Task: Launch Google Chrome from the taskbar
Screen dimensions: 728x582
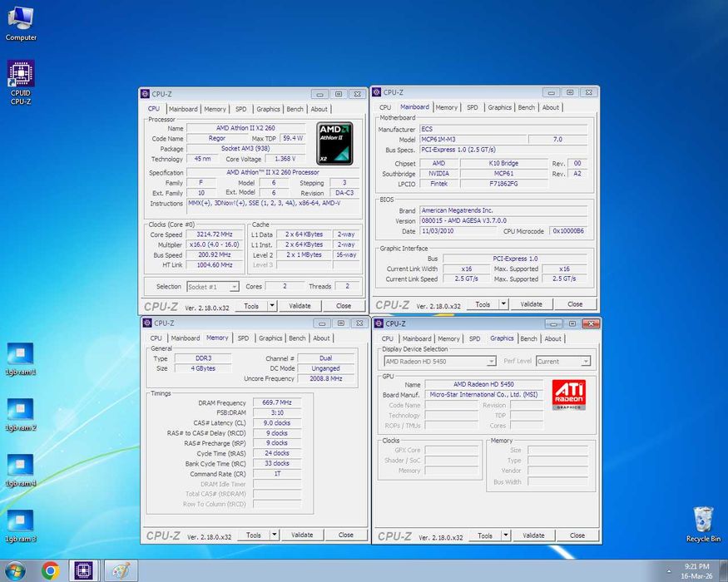Action: pyautogui.click(x=50, y=570)
